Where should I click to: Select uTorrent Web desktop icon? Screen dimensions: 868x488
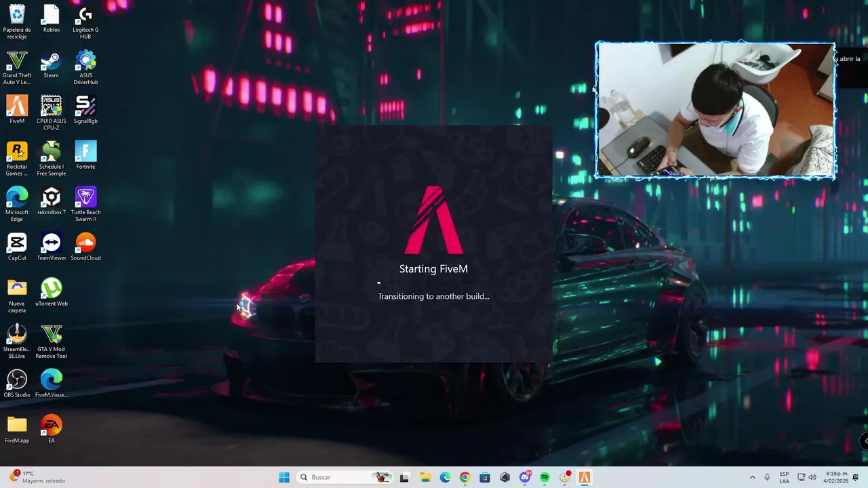tap(52, 292)
